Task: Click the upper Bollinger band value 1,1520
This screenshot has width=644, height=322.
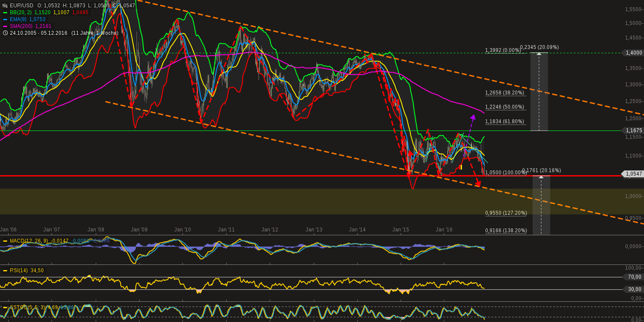Action: coord(42,12)
